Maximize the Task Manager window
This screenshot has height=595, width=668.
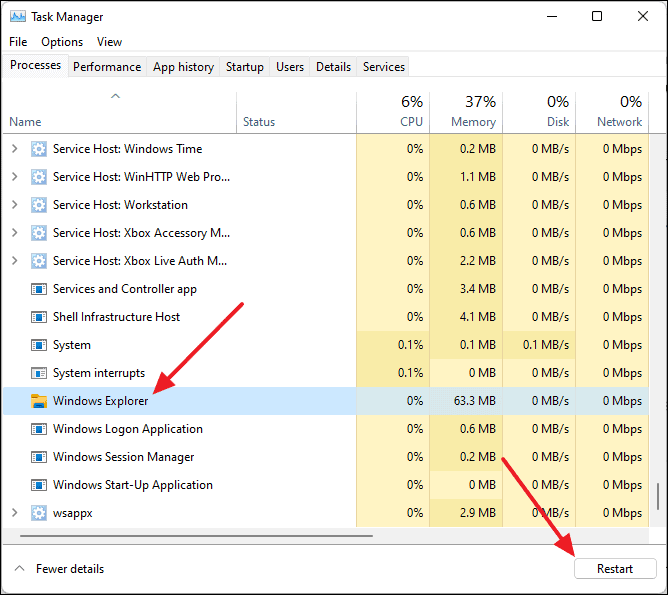click(x=597, y=17)
